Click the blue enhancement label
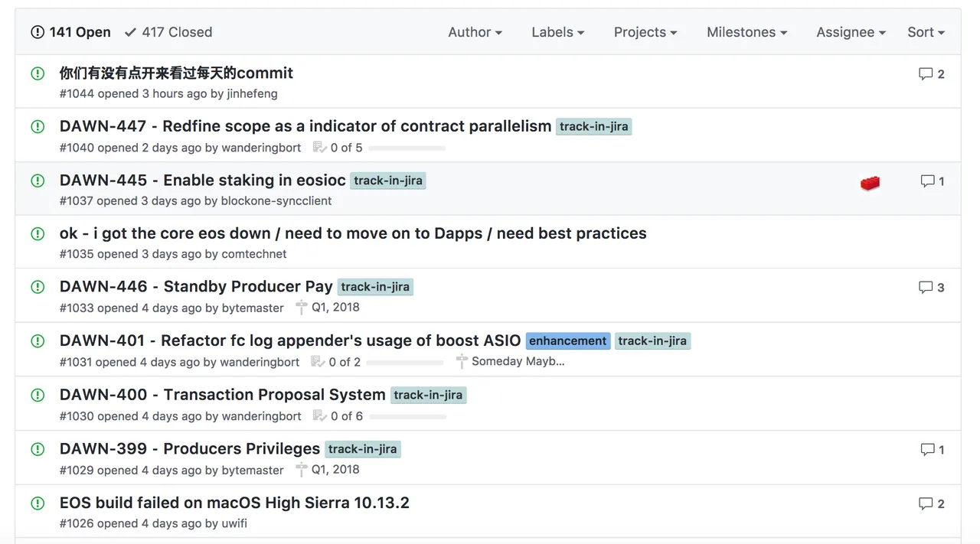Image resolution: width=980 pixels, height=544 pixels. (x=568, y=341)
